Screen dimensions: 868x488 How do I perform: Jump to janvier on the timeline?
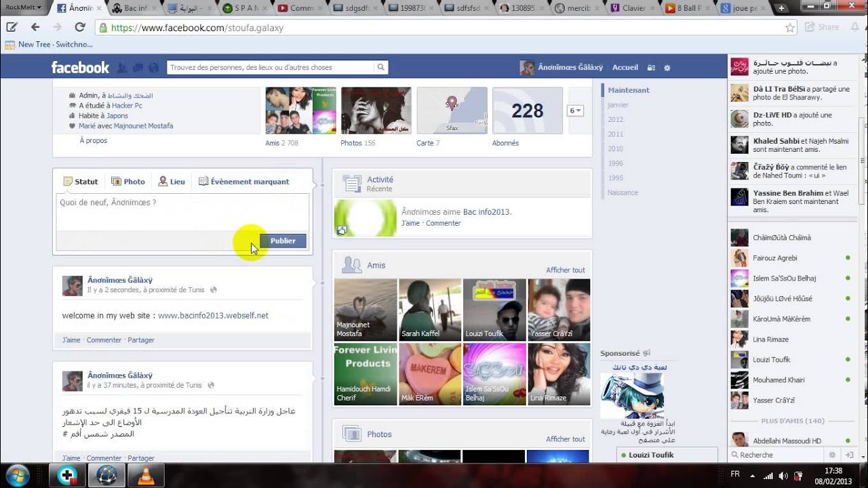click(618, 105)
